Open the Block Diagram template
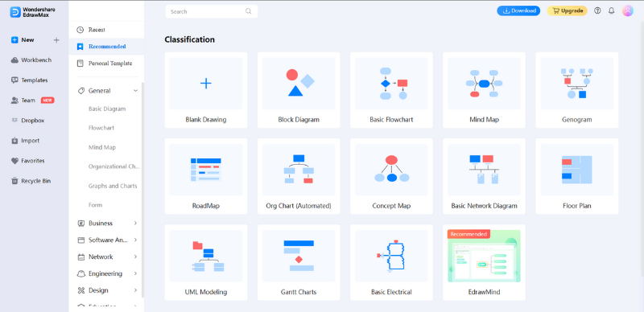Screen dimensions: 644x312 point(299,90)
